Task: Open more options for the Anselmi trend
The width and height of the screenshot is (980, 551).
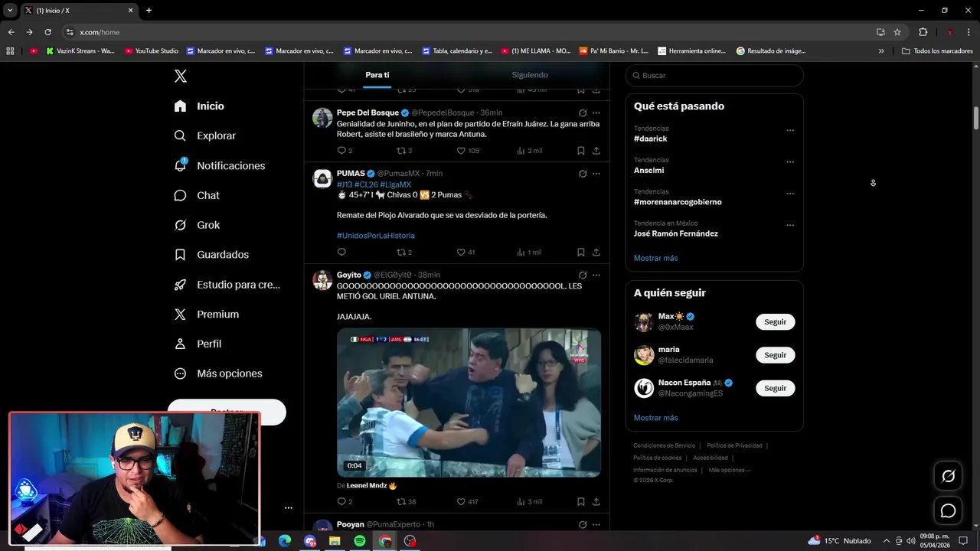Action: (790, 162)
